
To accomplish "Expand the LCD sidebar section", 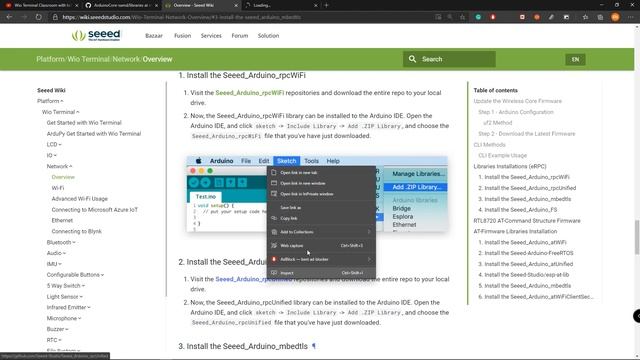I will point(54,144).
